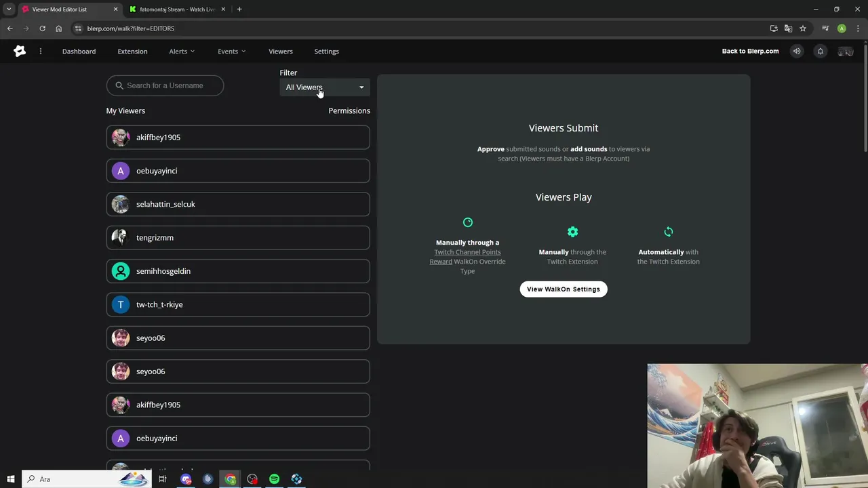The height and width of the screenshot is (488, 868).
Task: Click the speaker volume icon in header
Action: coord(797,52)
